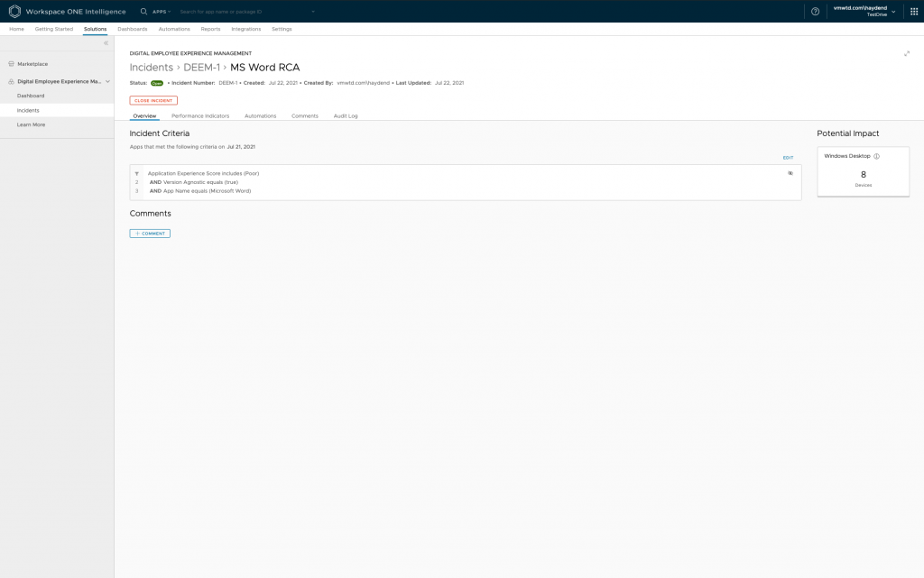Click the green Open status badge
This screenshot has width=924, height=578.
coord(157,83)
